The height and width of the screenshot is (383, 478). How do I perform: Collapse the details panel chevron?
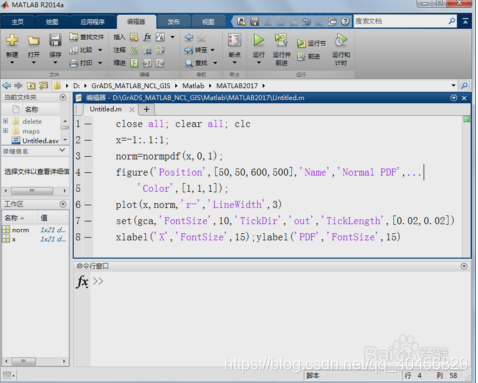coord(62,151)
